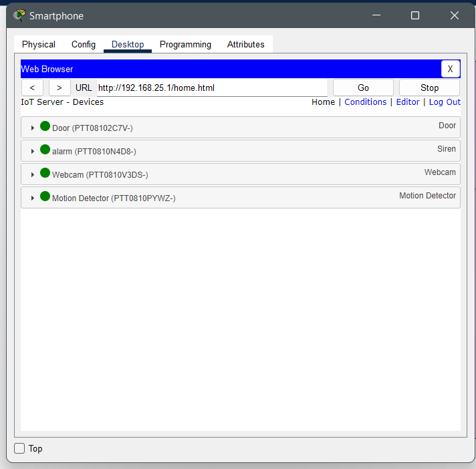Open the Attributes tab
Screen dimensions: 476x469
click(x=245, y=44)
